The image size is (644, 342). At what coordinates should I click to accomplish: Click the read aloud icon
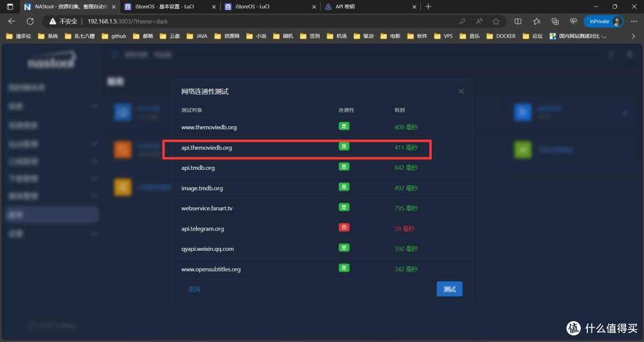(479, 21)
